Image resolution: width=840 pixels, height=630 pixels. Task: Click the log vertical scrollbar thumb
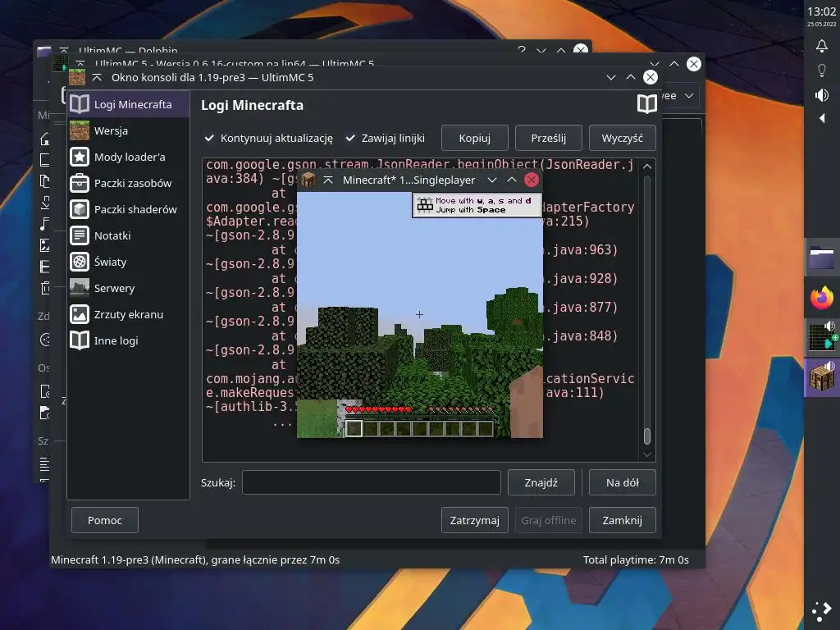[647, 436]
